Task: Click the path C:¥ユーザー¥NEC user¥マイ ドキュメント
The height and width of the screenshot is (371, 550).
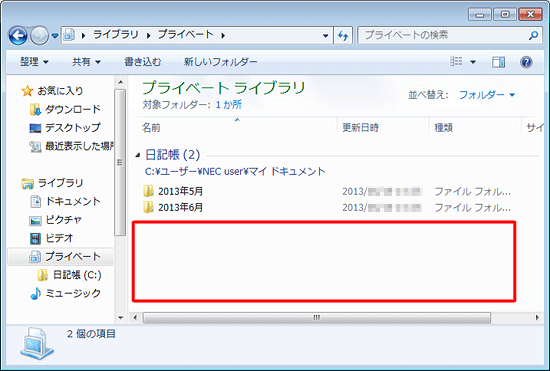Action: point(235,171)
